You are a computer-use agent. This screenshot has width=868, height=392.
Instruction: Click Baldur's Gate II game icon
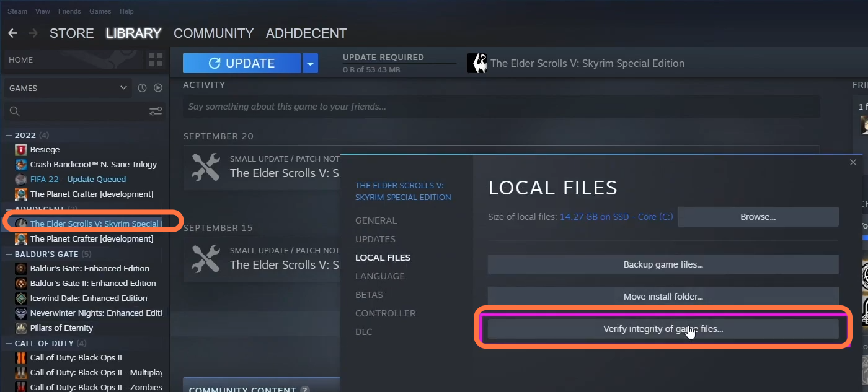click(x=21, y=283)
